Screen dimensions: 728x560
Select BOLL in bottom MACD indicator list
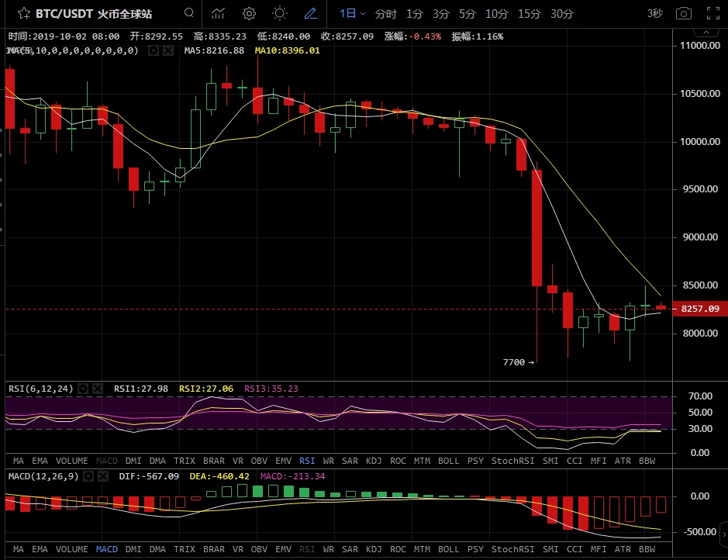tap(448, 549)
